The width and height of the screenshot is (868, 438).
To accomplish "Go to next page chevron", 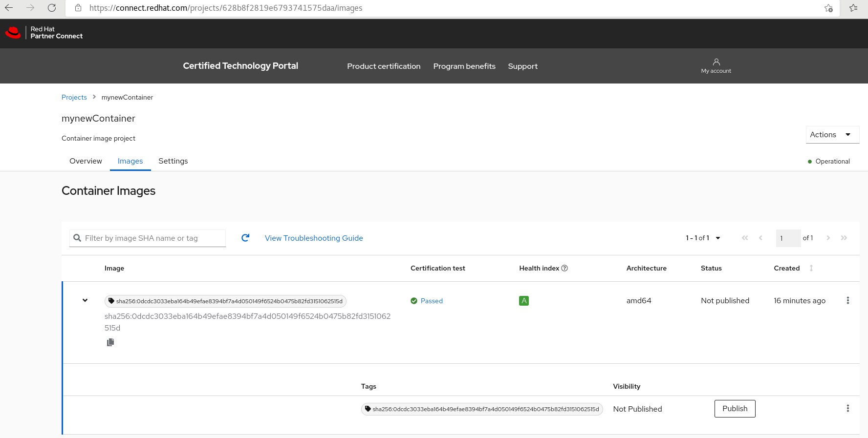I will [x=828, y=238].
